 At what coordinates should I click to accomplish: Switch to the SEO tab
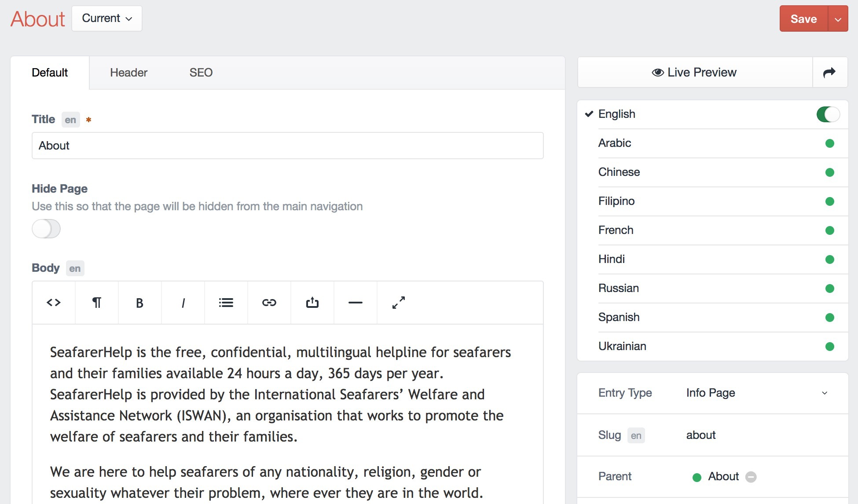coord(201,73)
